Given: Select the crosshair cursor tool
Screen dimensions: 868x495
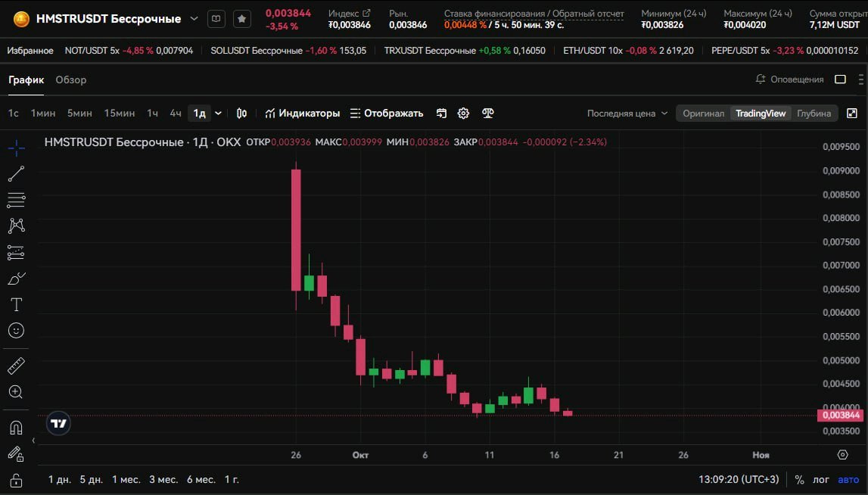Looking at the screenshot, I should (x=16, y=148).
